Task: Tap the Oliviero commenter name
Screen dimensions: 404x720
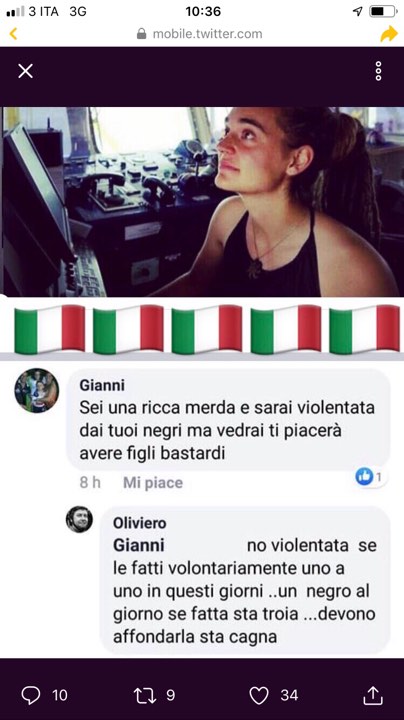Action: coord(140,523)
